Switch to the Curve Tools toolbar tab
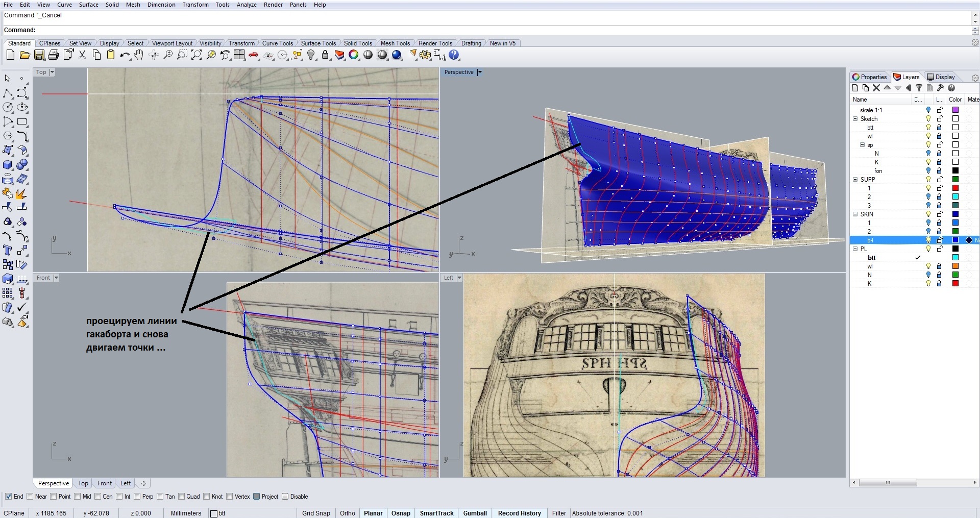This screenshot has width=980, height=518. click(277, 43)
